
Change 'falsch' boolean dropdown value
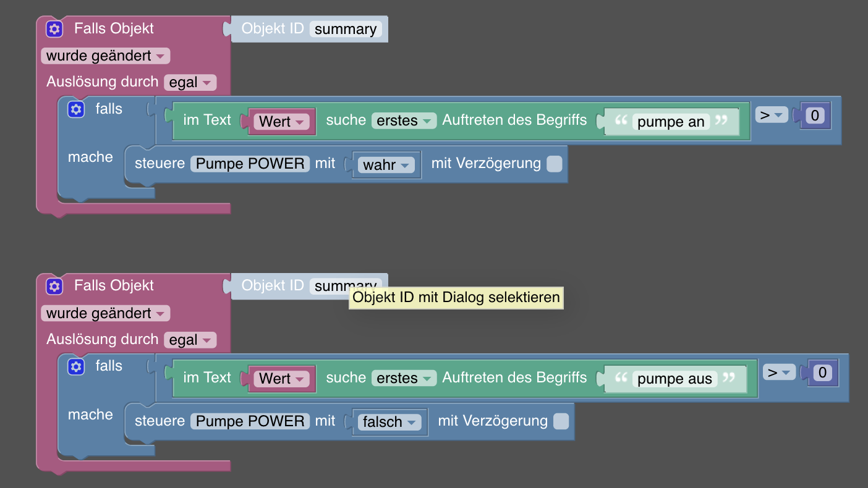[390, 423]
